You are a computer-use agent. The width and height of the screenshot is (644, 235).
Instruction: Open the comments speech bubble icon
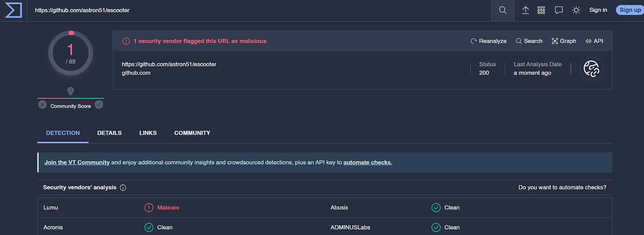point(559,10)
